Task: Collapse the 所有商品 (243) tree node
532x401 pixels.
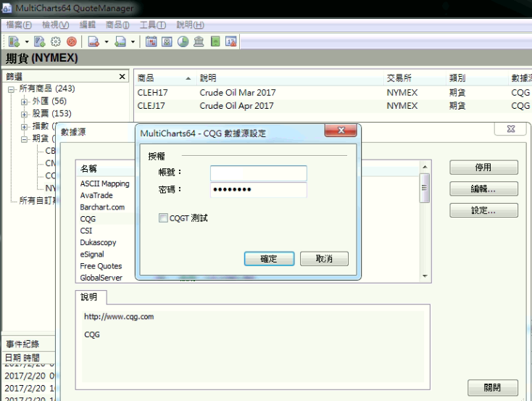Action: (11, 89)
